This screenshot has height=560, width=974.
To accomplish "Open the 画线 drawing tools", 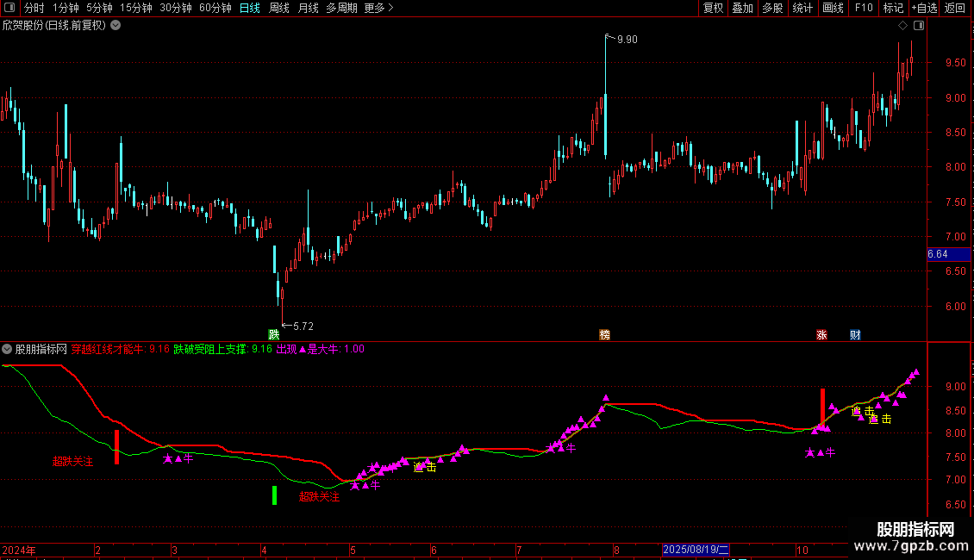I will (833, 8).
